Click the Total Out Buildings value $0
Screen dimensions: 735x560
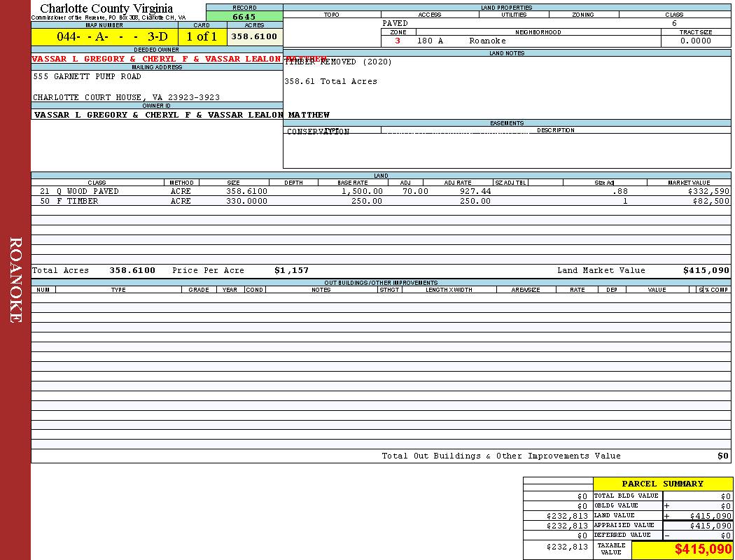coord(722,456)
